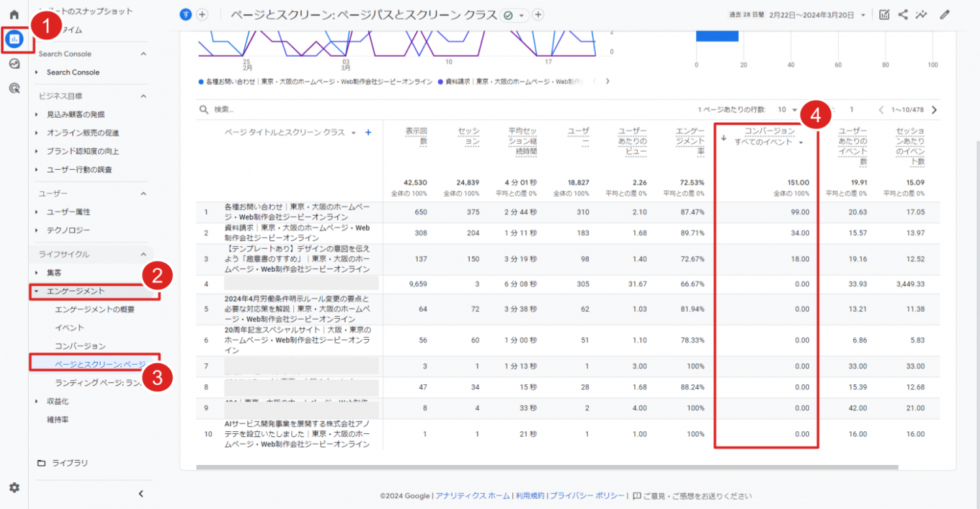Open エンゲージメントの概要 report
The image size is (980, 509).
[95, 309]
